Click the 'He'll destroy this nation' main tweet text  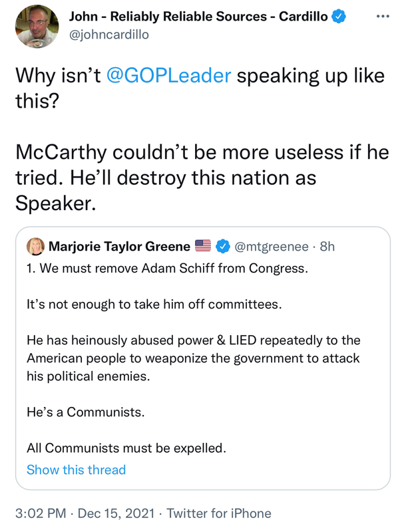[166, 181]
